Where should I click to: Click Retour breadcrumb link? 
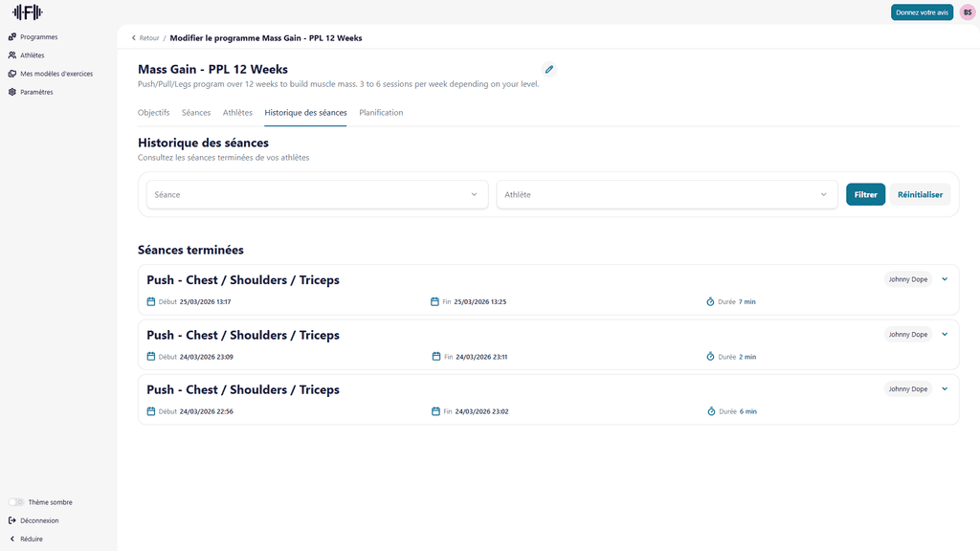click(x=145, y=38)
